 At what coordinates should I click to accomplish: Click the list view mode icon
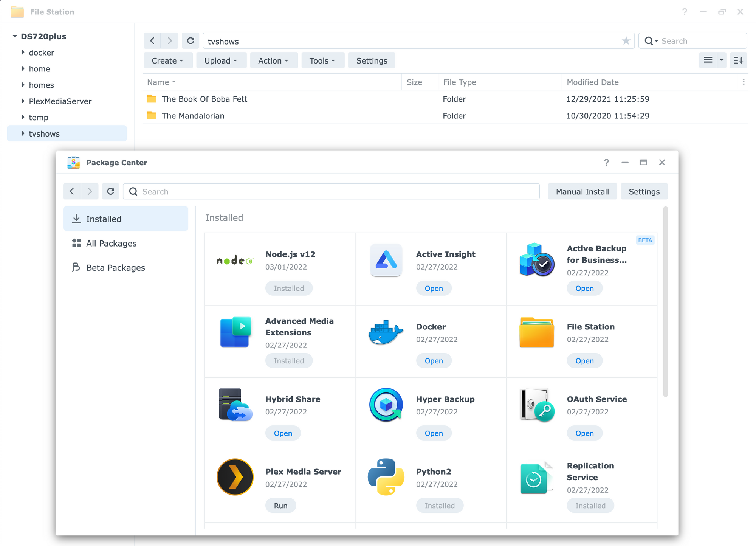tap(708, 60)
